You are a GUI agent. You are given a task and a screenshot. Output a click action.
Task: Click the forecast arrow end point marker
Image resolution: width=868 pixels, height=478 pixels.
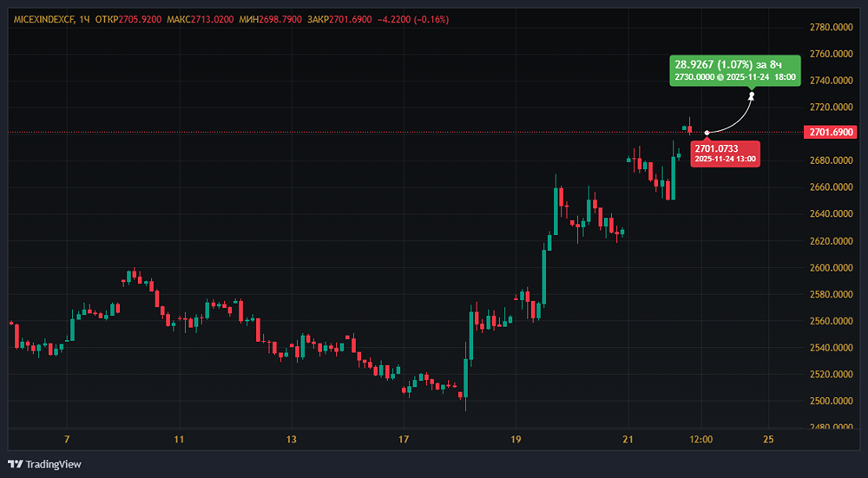(751, 96)
